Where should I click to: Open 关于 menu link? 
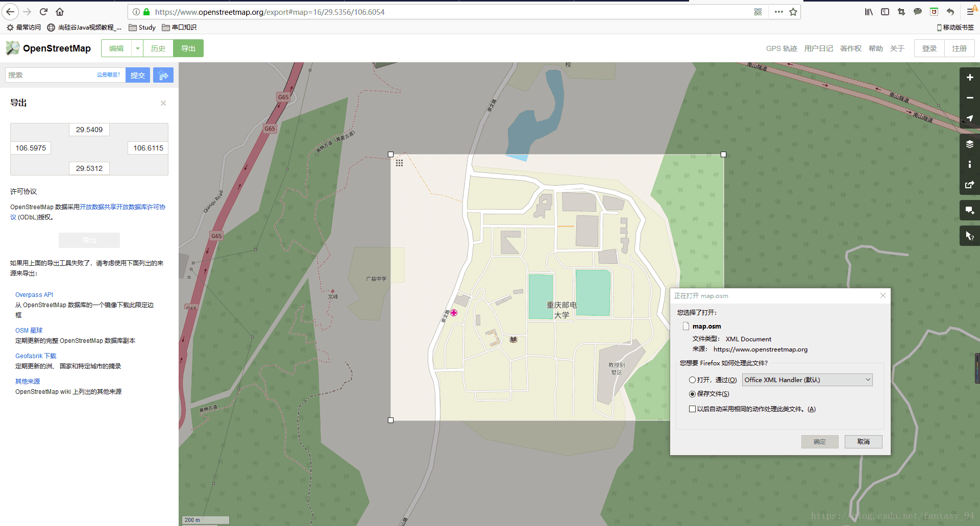coord(897,48)
